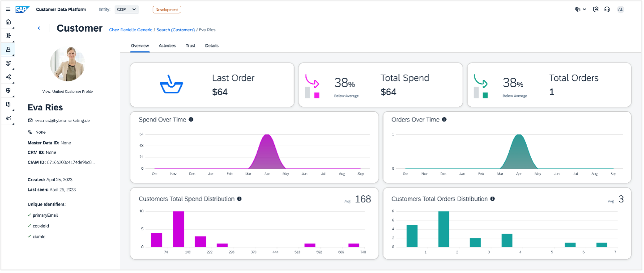Open the line chart analytics icon in sidebar
The height and width of the screenshot is (273, 644).
pyautogui.click(x=8, y=118)
